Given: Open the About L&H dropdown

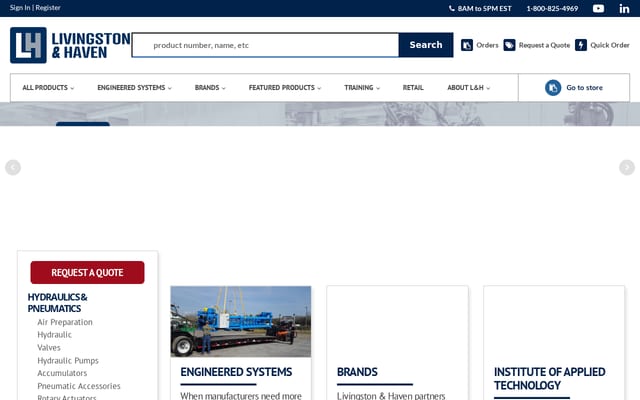Looking at the screenshot, I should (x=469, y=88).
